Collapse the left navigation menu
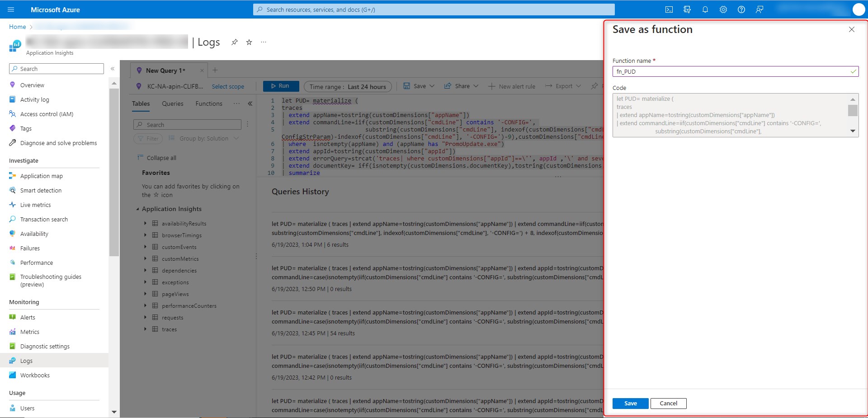 pos(113,69)
